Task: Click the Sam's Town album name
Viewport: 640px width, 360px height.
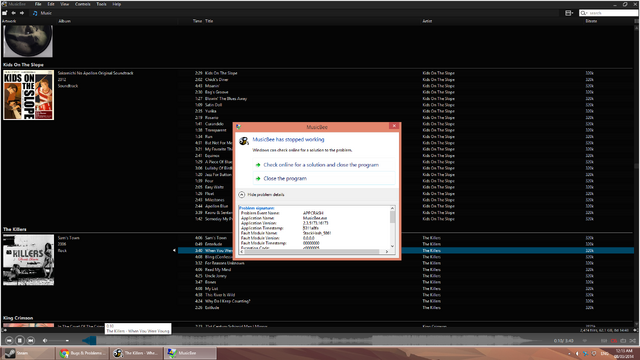Action: 69,238
